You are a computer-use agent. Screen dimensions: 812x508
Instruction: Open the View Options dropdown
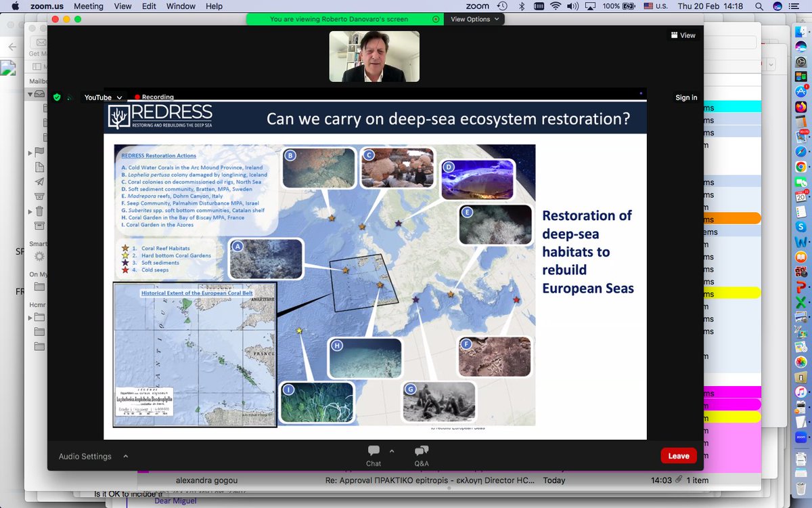point(475,19)
